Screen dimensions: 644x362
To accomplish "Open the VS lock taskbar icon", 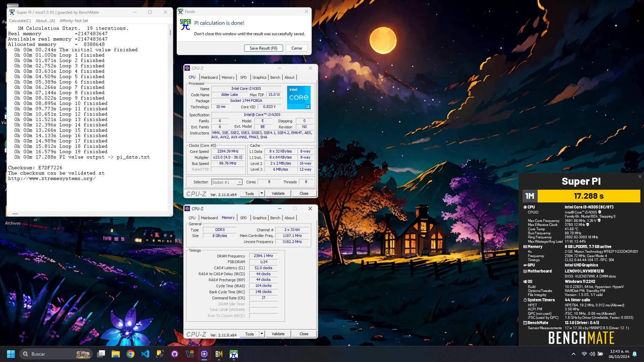I will point(190,354).
